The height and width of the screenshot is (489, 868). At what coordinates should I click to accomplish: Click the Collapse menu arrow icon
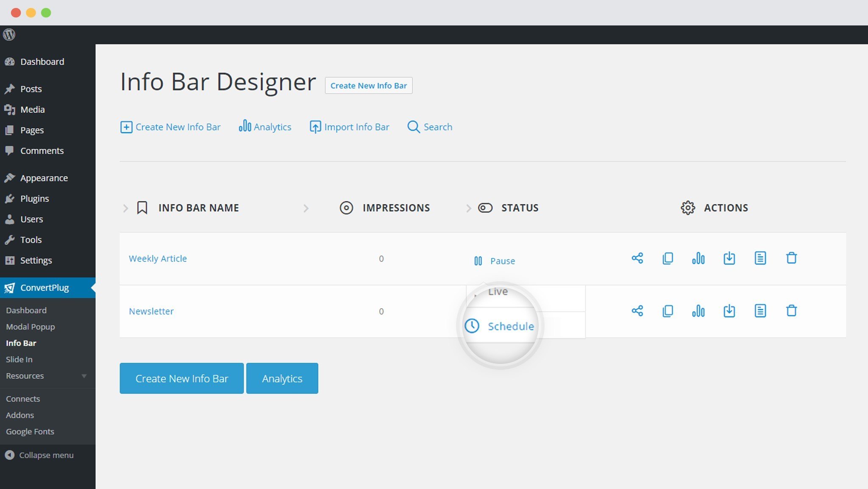click(x=9, y=455)
